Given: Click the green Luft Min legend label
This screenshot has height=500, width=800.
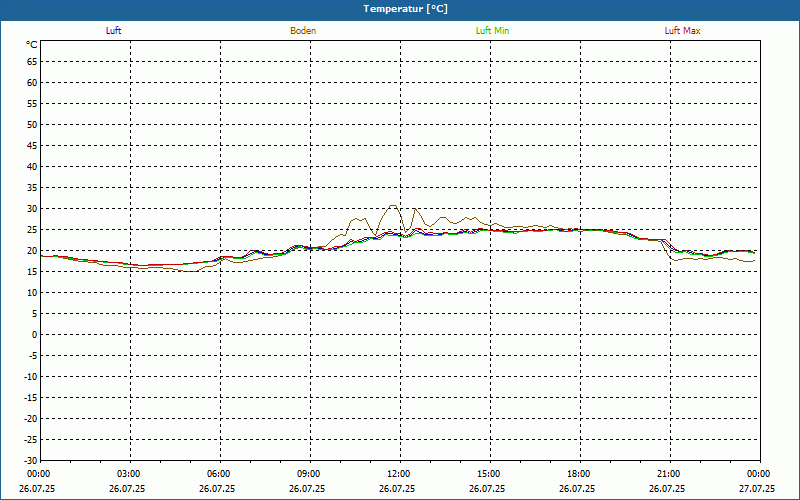Looking at the screenshot, I should pos(492,31).
